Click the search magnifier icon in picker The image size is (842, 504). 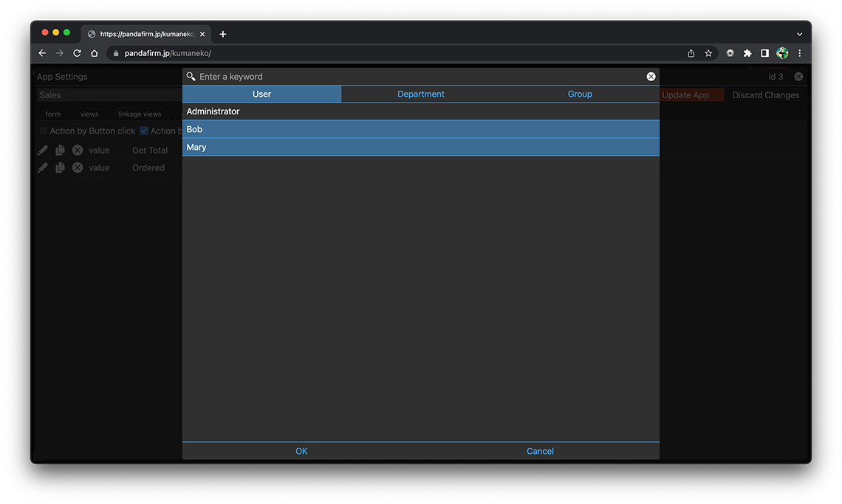click(x=191, y=77)
